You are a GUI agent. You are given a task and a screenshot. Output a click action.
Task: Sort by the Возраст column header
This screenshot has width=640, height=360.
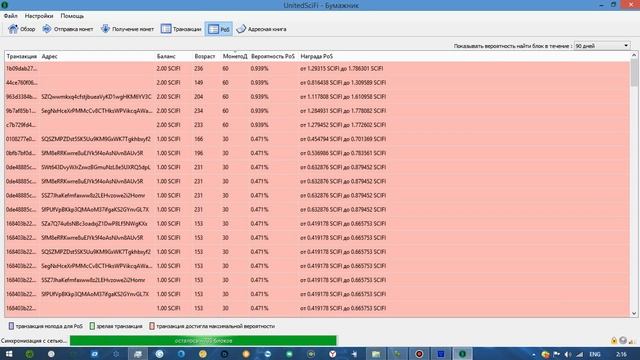click(x=205, y=56)
